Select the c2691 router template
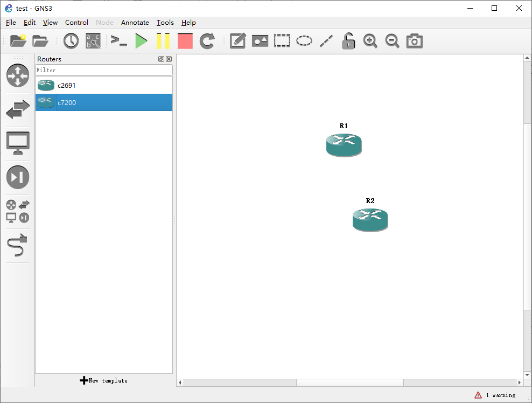Screen dimensions: 532x403 (x=104, y=85)
